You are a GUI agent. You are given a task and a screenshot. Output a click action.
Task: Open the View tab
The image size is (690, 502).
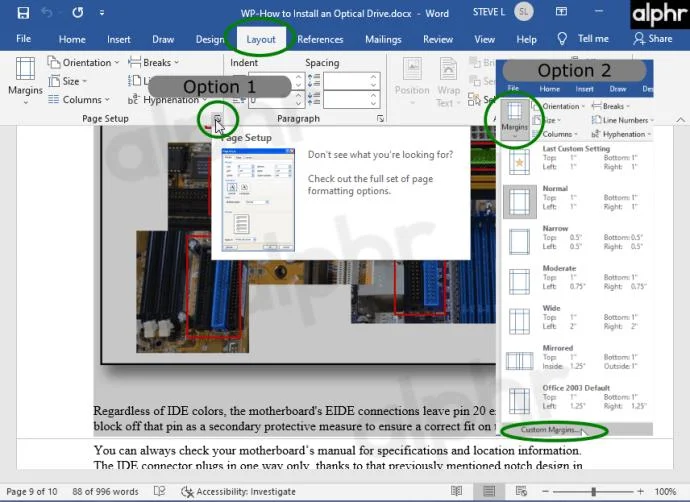484,39
